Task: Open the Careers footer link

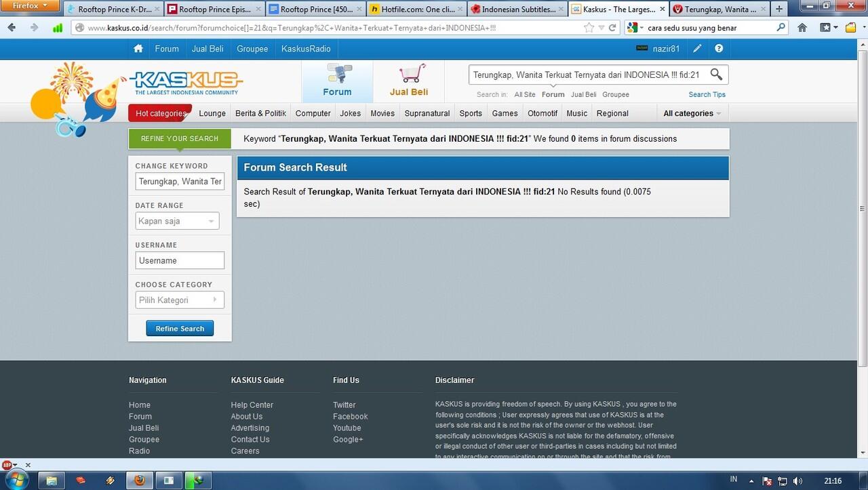Action: pos(245,451)
